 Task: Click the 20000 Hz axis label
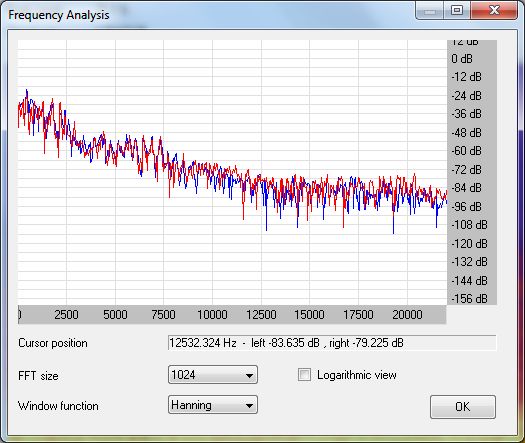coord(407,315)
